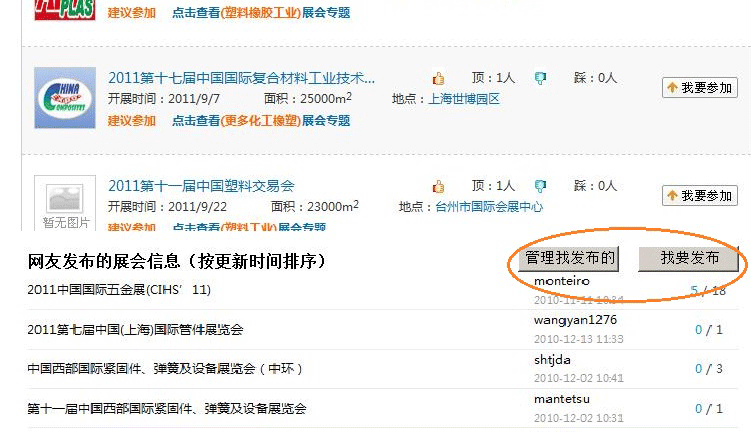The width and height of the screenshot is (751, 432).
Task: Click the 管理我发布的 button
Action: [569, 259]
